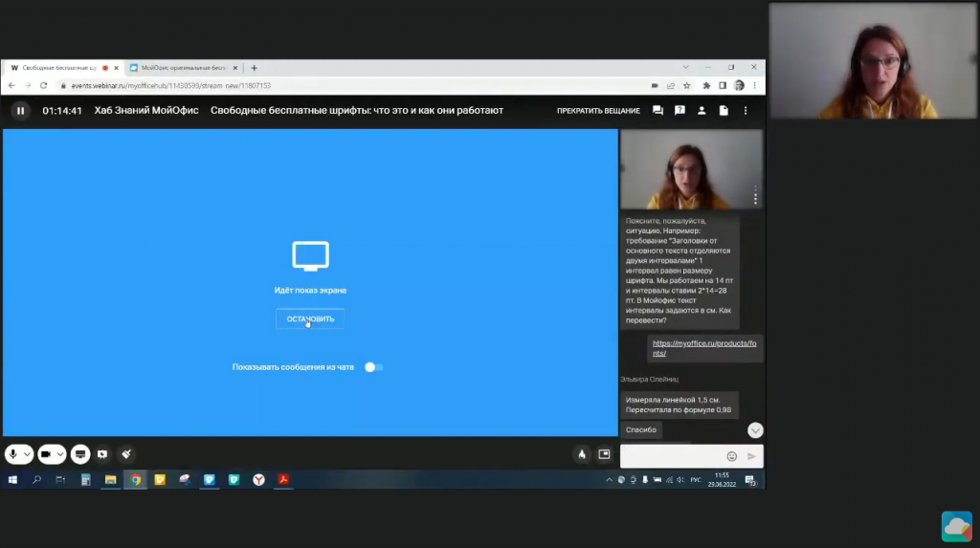Expand microphone device options arrow
The width and height of the screenshot is (980, 548).
27,454
